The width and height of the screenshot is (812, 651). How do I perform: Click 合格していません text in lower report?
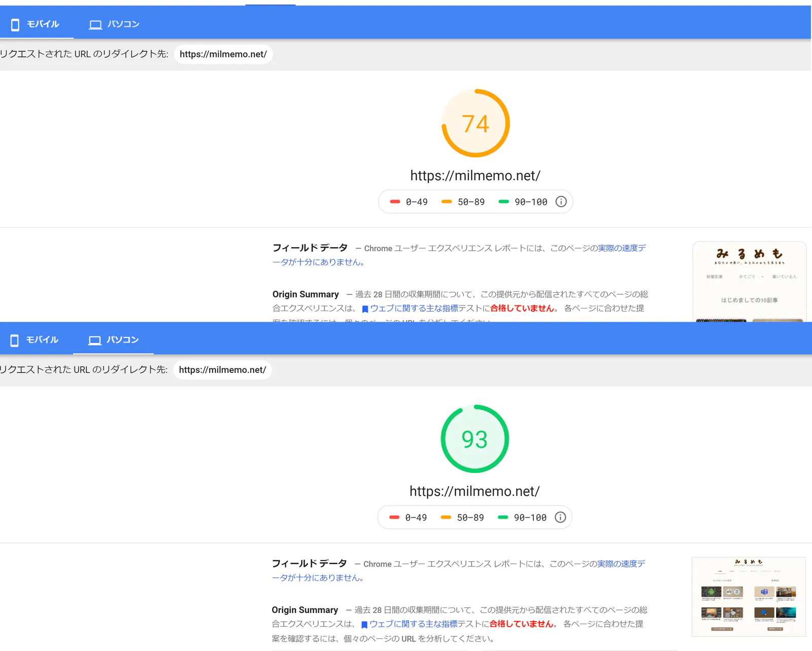click(522, 624)
